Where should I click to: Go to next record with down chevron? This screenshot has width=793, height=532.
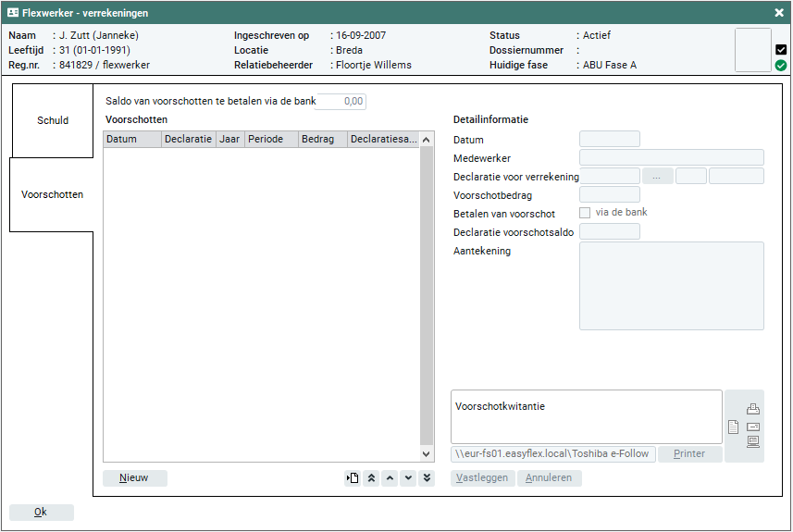408,478
